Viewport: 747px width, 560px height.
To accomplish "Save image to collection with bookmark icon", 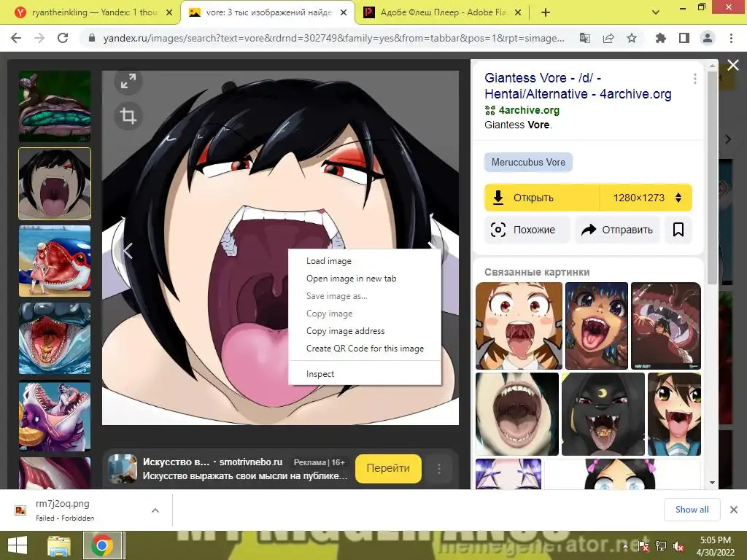I will (x=678, y=230).
